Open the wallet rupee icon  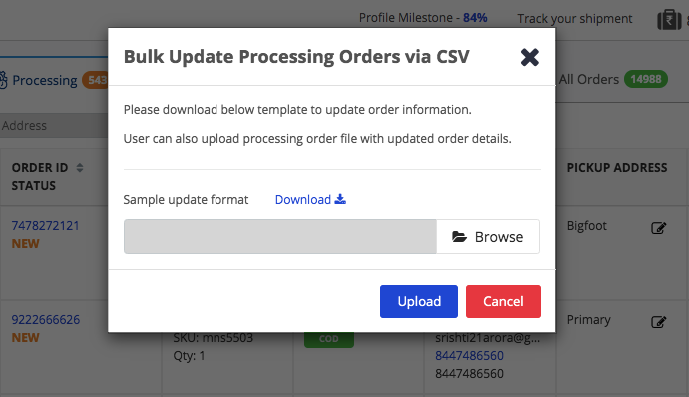669,20
